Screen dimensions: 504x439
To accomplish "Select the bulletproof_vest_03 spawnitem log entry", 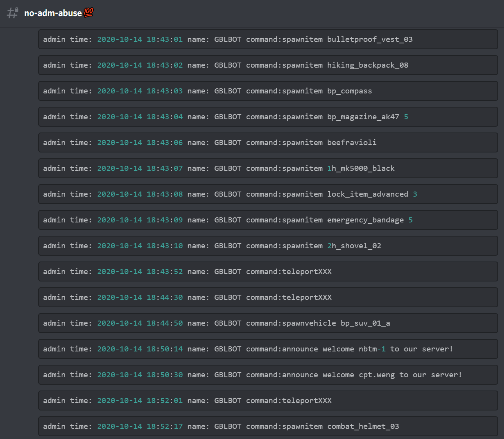I will [268, 39].
